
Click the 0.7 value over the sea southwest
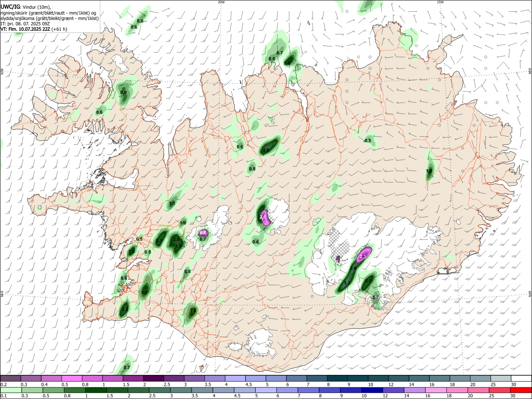click(127, 367)
